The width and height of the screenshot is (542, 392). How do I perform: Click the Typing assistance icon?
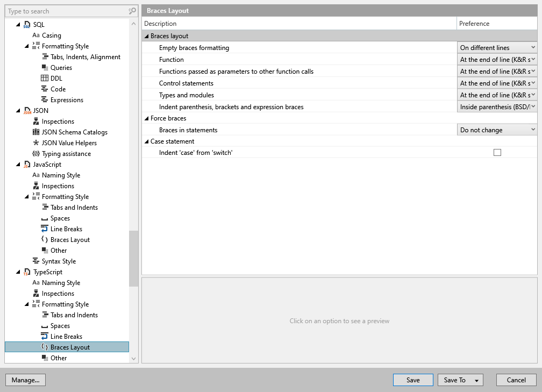36,153
